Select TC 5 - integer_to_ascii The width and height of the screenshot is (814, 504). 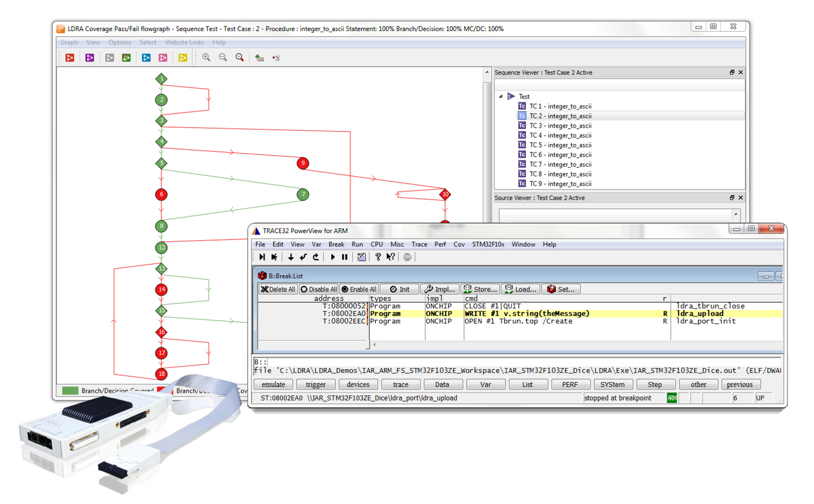[560, 145]
